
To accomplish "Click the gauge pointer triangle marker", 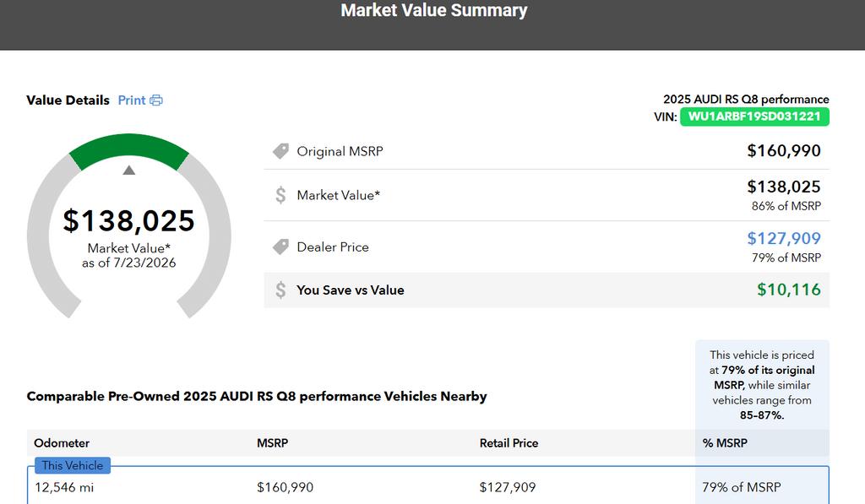I will [x=129, y=170].
